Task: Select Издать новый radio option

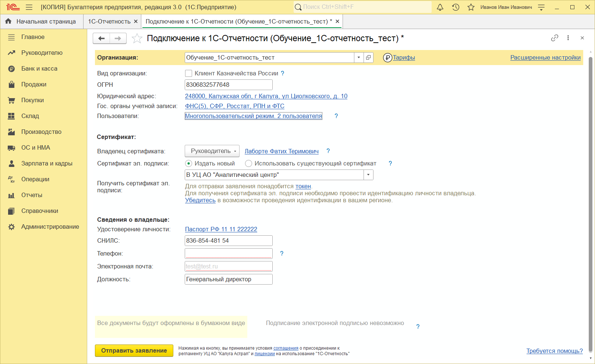Action: [x=188, y=164]
